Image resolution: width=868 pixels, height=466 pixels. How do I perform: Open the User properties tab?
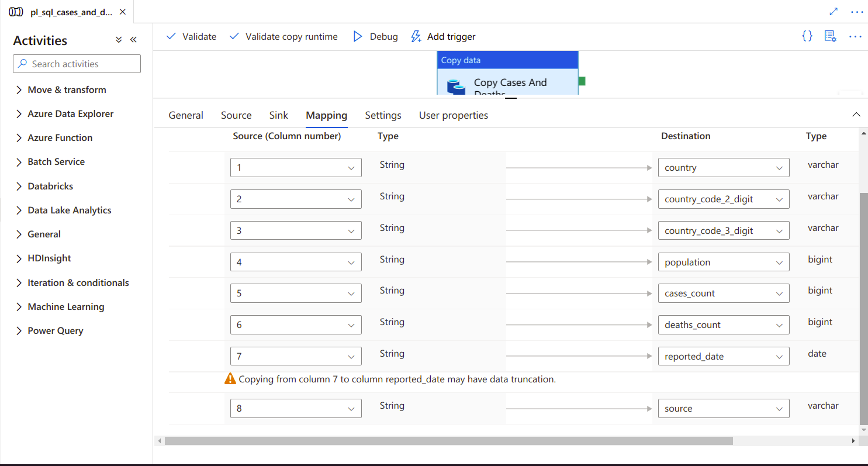click(x=454, y=115)
